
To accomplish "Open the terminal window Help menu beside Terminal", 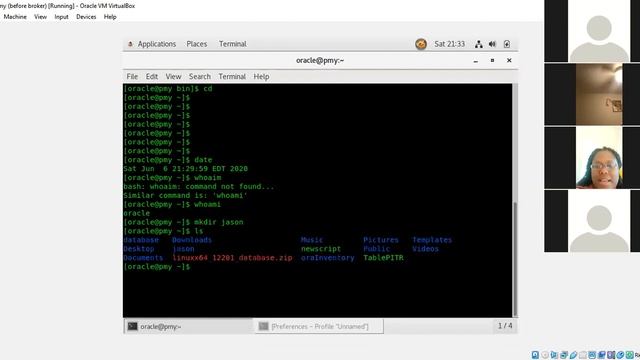I will tap(261, 76).
